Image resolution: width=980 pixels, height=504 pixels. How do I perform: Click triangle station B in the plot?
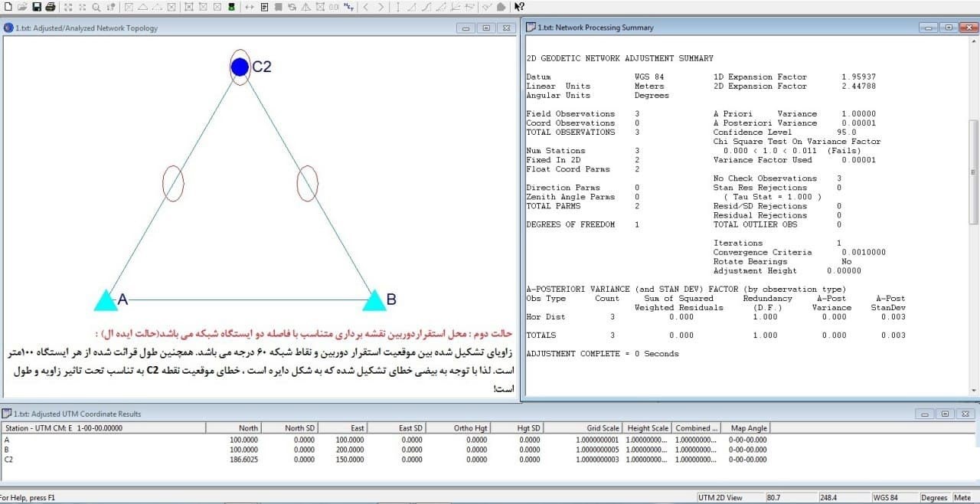[374, 299]
